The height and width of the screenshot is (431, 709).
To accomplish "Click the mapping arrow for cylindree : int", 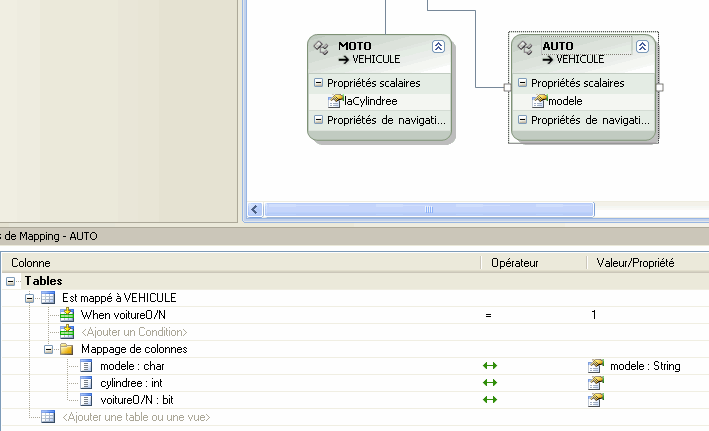I will pyautogui.click(x=490, y=383).
